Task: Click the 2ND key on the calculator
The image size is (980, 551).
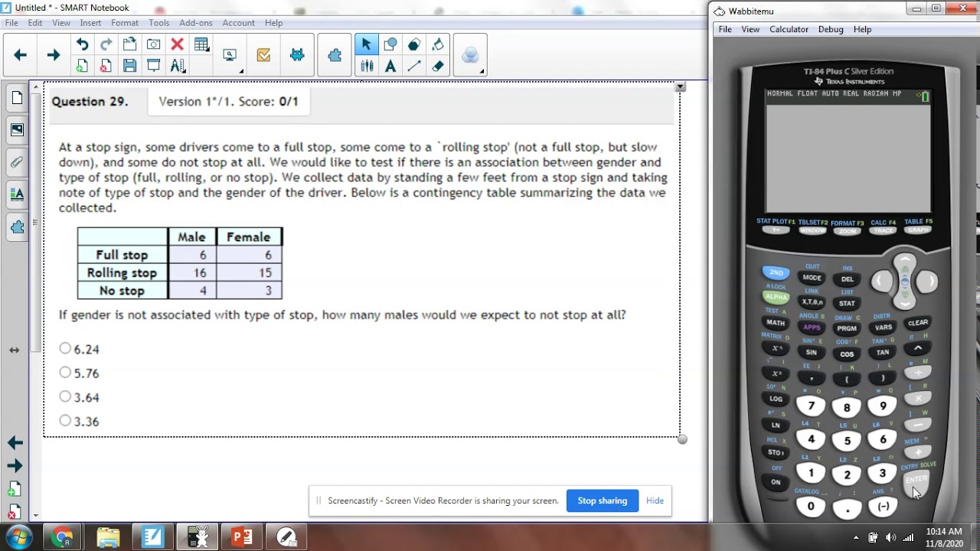Action: click(x=776, y=272)
